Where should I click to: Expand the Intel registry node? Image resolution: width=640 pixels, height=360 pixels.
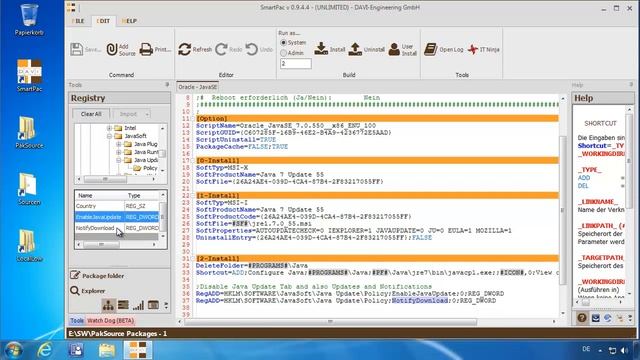click(x=109, y=128)
